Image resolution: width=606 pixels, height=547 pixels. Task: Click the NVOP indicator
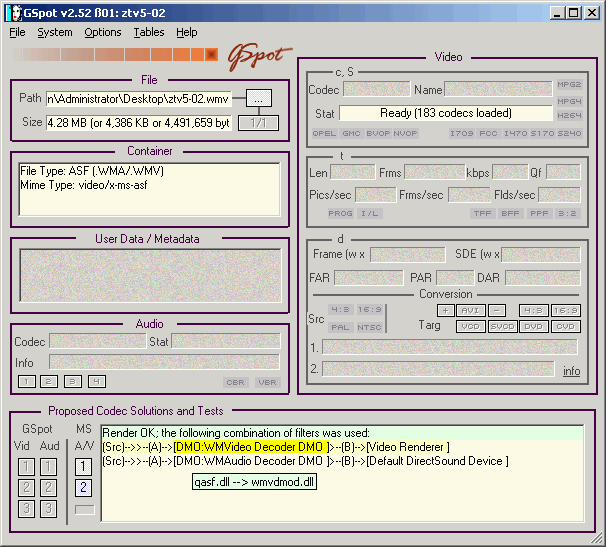405,133
